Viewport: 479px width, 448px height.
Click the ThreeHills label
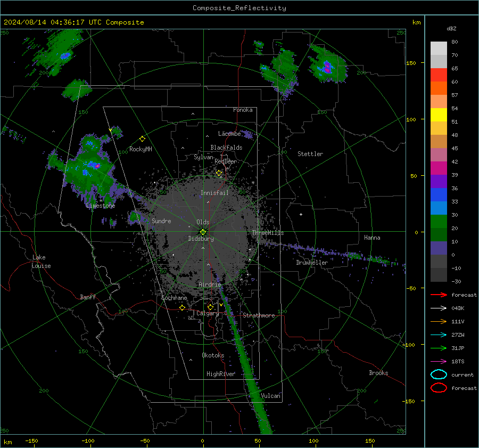coord(268,233)
